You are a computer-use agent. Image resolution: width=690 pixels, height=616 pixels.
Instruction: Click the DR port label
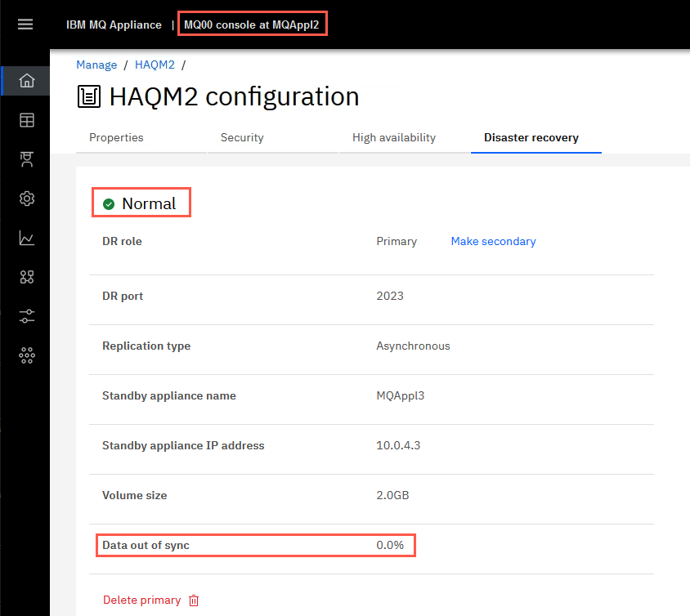pyautogui.click(x=123, y=296)
